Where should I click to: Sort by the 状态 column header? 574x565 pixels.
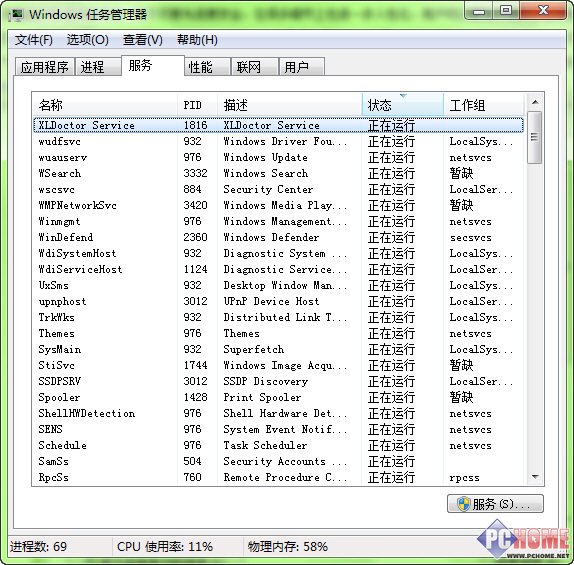[403, 105]
